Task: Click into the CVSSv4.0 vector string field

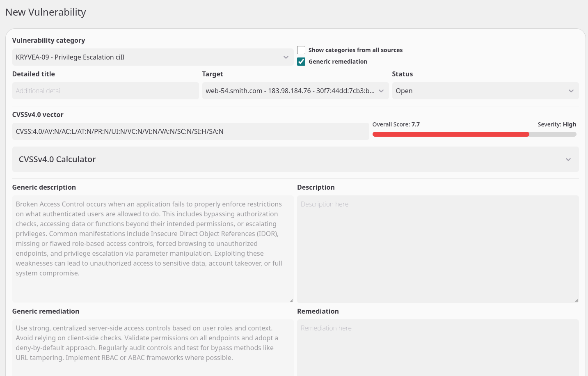Action: pos(190,132)
